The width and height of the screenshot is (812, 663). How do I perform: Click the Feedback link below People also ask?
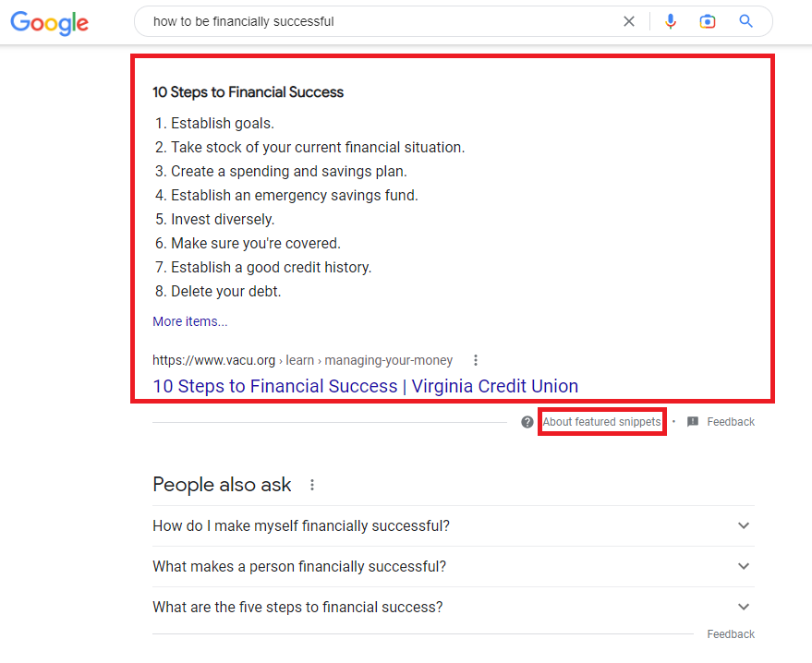pos(730,634)
